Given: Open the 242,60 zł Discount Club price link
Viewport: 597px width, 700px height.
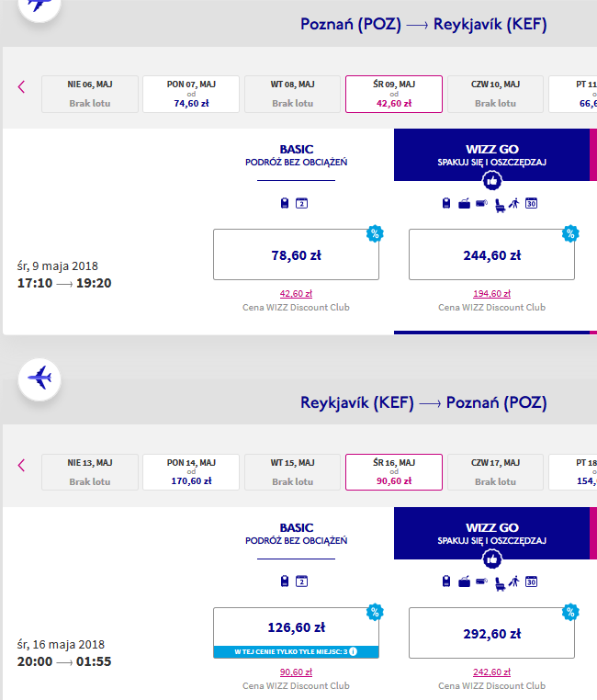Looking at the screenshot, I should 491,672.
